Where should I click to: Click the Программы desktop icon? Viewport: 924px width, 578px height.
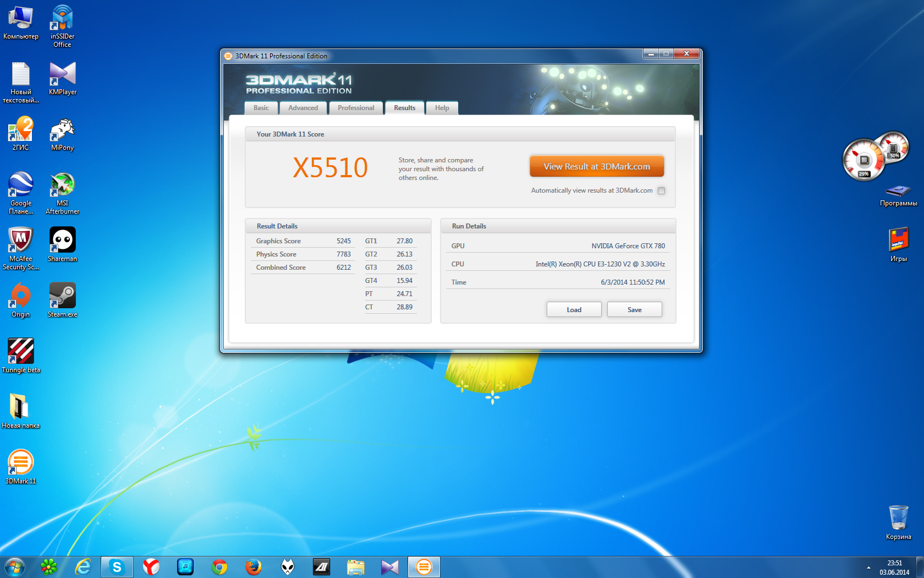click(x=898, y=195)
